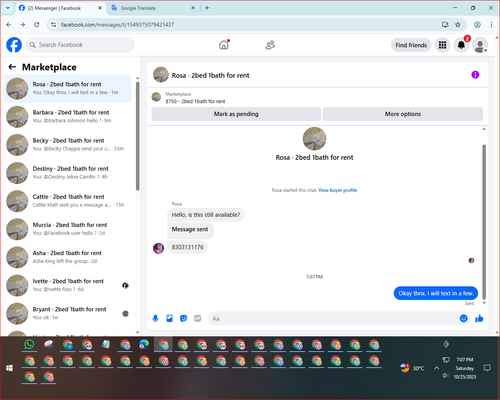Viewport: 500px width, 400px height.
Task: Open View buyer profile link
Action: pyautogui.click(x=337, y=190)
